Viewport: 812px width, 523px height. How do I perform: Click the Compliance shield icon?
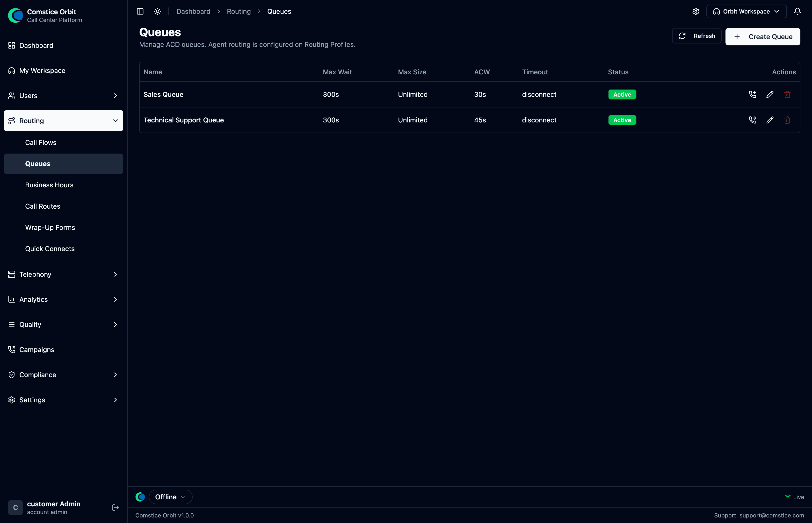(12, 375)
